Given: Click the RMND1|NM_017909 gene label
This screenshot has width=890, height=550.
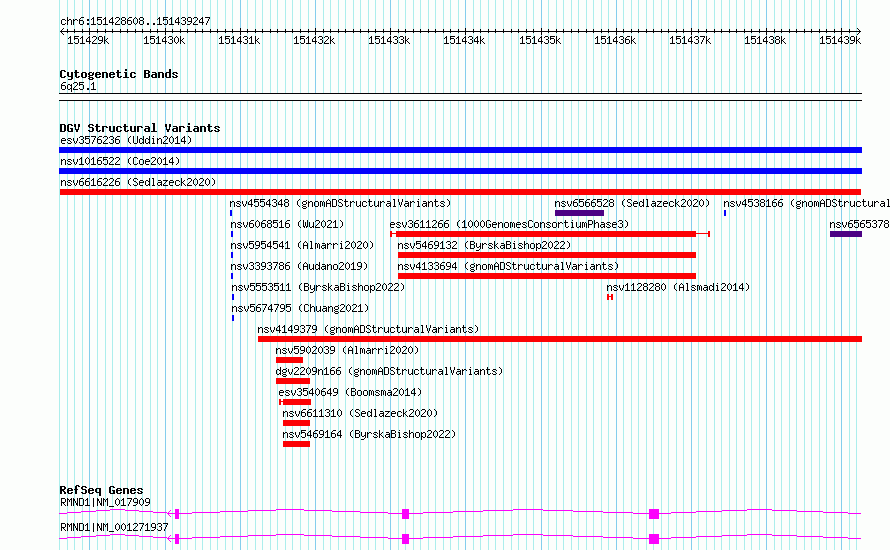Looking at the screenshot, I should (x=105, y=502).
